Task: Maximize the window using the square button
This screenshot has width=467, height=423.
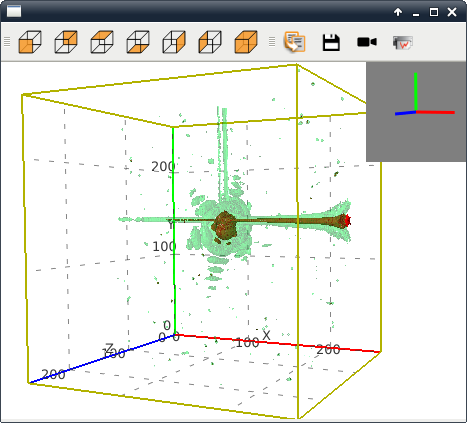Action: pyautogui.click(x=434, y=12)
